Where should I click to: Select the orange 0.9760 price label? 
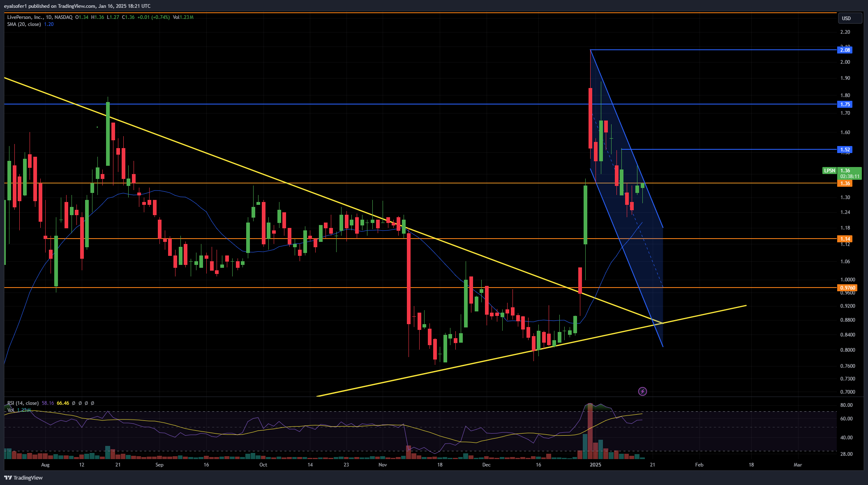(x=847, y=288)
